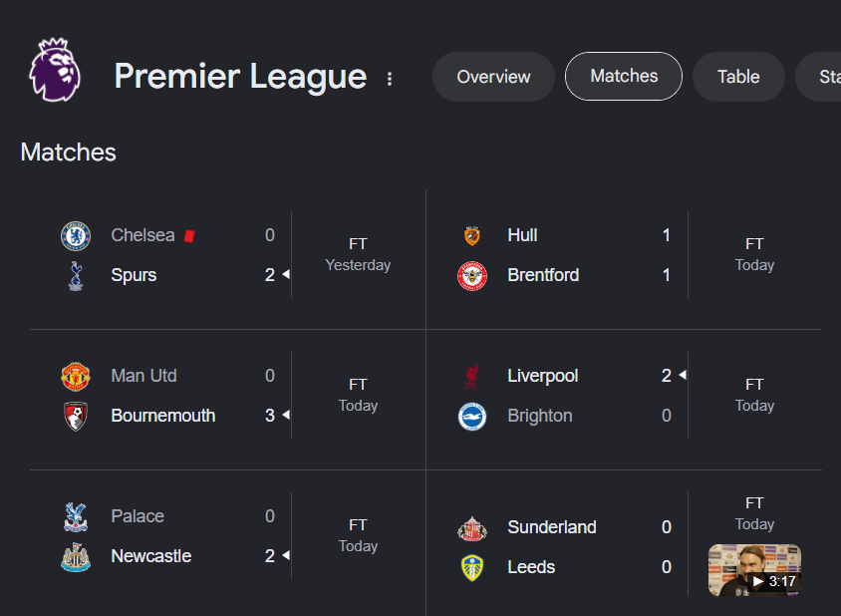Click the Liverpool crest icon

472,377
